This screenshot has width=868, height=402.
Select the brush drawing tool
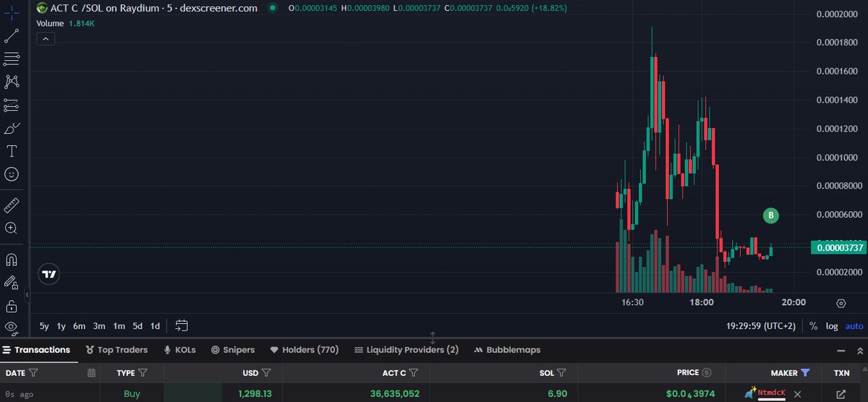click(x=12, y=129)
